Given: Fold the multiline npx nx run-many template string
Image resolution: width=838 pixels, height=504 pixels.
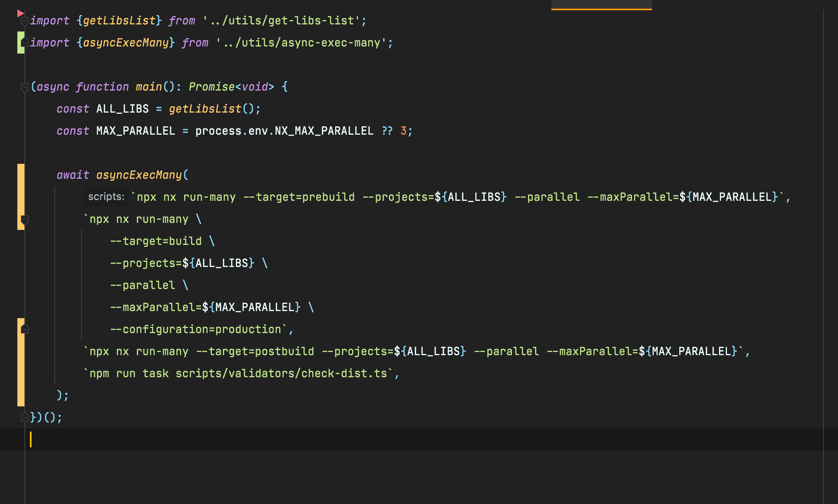Looking at the screenshot, I should coord(24,219).
